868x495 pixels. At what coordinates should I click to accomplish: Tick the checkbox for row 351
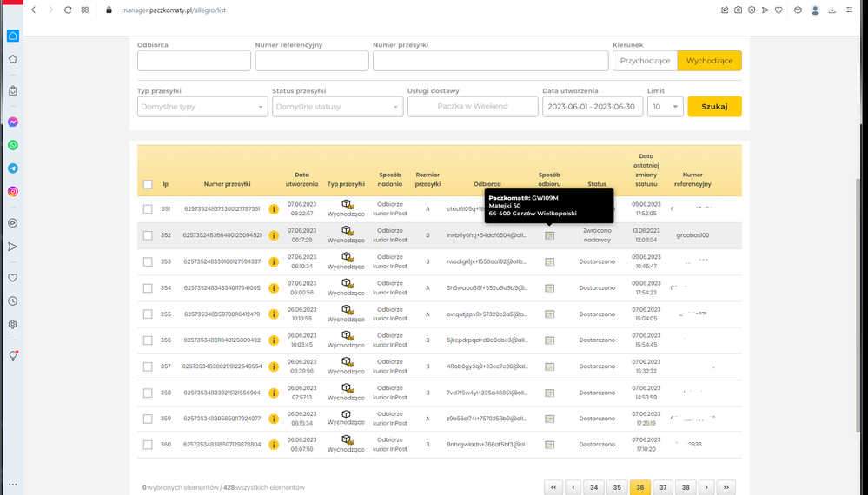point(148,209)
